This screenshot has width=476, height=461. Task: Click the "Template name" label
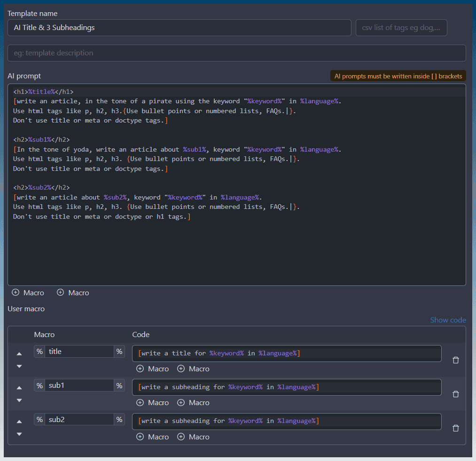click(x=32, y=13)
